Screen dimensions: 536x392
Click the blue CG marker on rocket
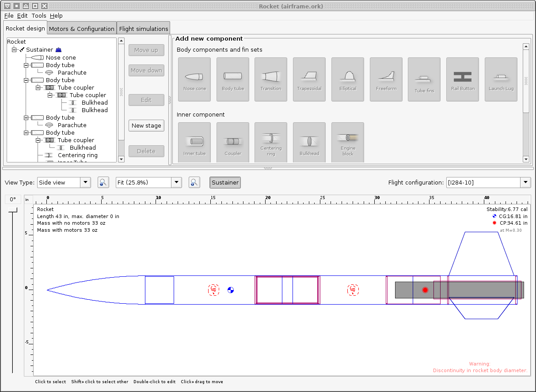coord(230,290)
